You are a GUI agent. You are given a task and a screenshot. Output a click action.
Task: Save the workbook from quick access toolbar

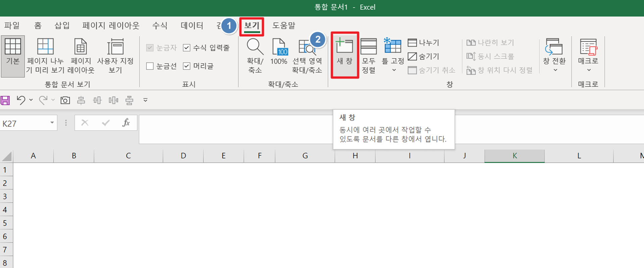[5, 100]
